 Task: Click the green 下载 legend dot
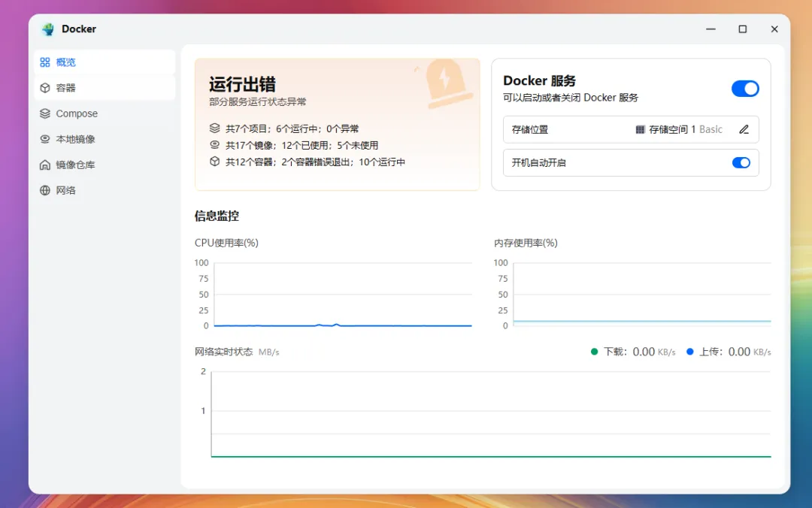point(594,352)
